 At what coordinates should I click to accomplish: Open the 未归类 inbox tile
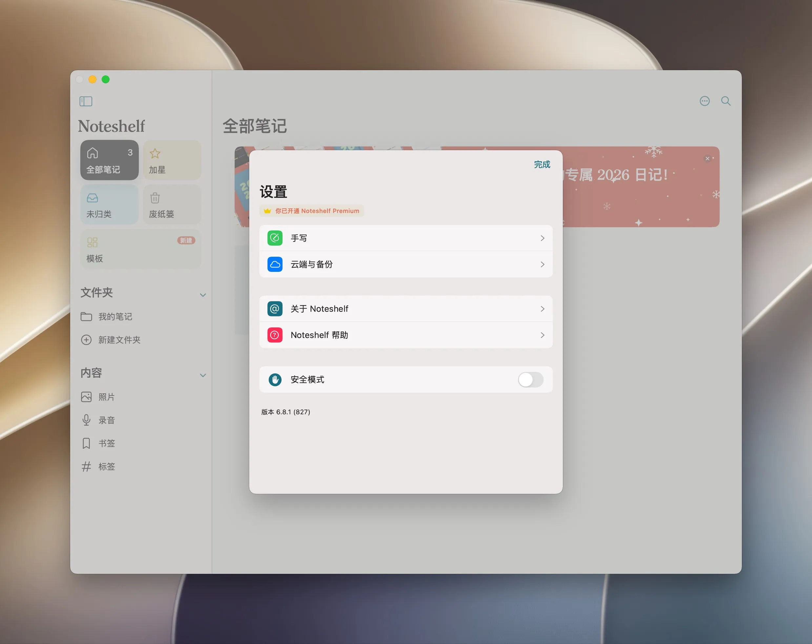coord(109,205)
